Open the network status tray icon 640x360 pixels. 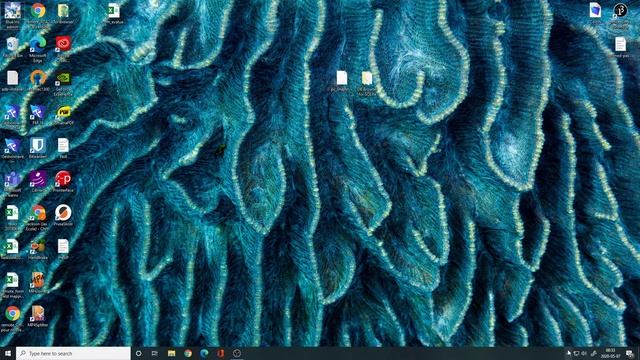(576, 353)
